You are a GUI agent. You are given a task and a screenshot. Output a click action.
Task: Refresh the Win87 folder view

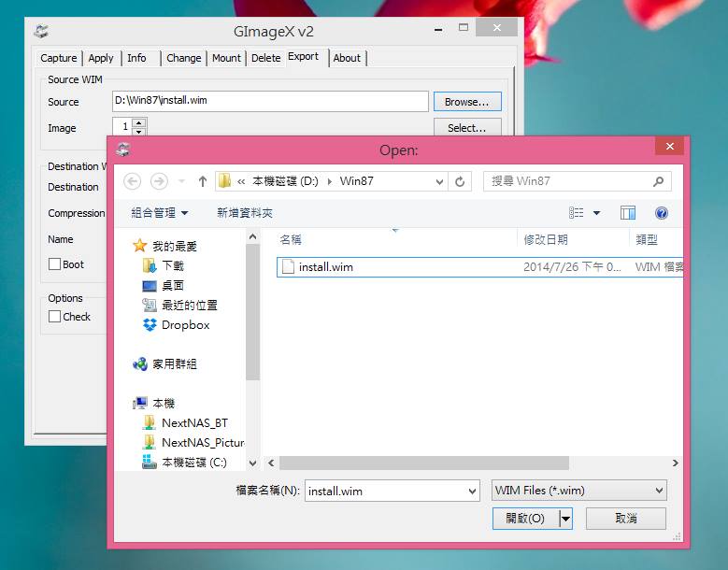[x=460, y=181]
